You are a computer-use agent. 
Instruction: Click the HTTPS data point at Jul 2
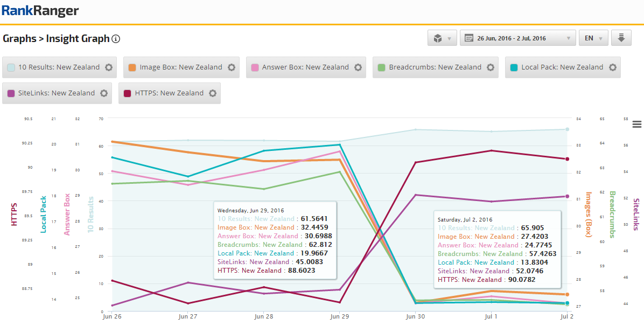[x=567, y=159]
